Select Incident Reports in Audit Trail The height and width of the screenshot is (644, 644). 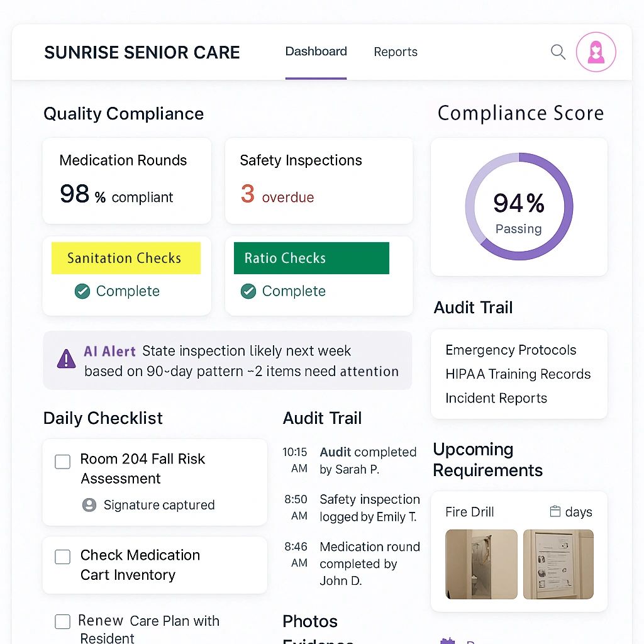496,398
